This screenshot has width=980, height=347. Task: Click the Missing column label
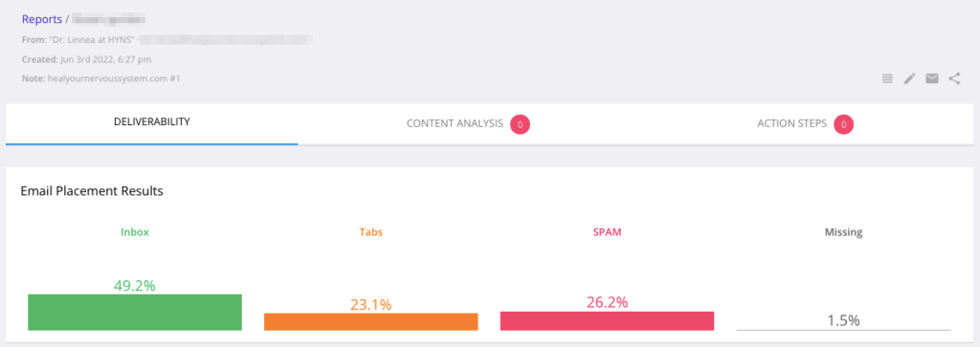point(843,232)
